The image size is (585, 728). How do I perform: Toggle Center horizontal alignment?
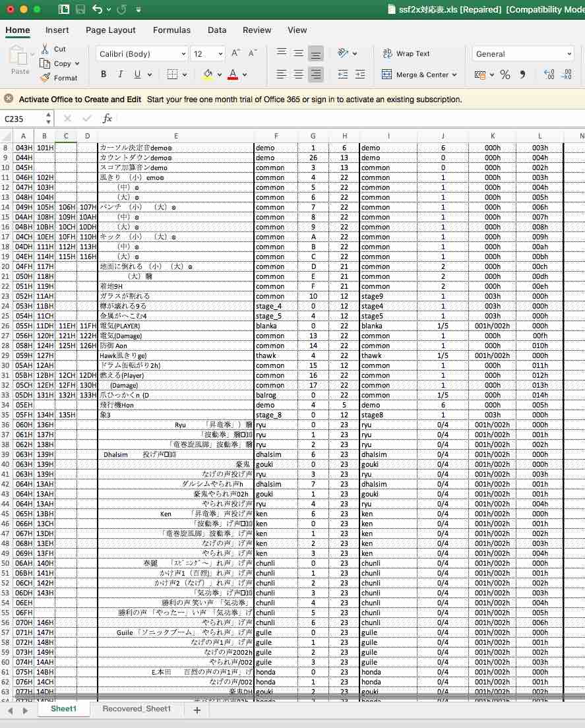pos(299,75)
